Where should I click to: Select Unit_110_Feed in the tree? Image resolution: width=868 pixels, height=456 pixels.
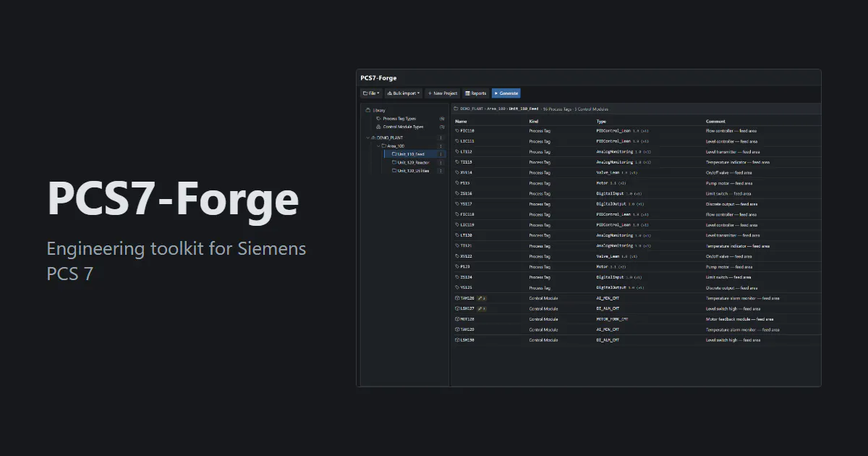point(410,154)
